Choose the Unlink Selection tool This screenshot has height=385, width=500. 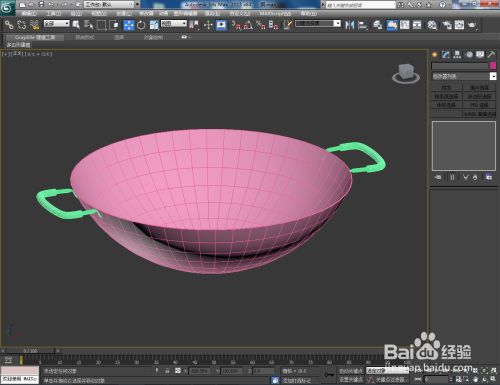(22, 25)
